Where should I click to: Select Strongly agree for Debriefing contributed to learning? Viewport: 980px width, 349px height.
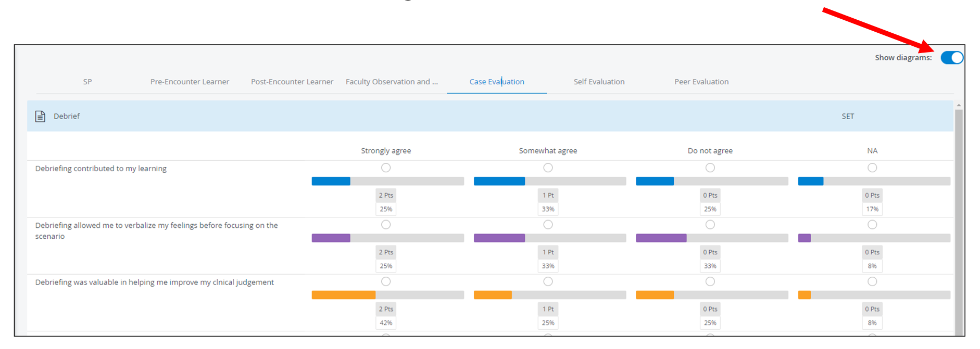click(x=386, y=167)
